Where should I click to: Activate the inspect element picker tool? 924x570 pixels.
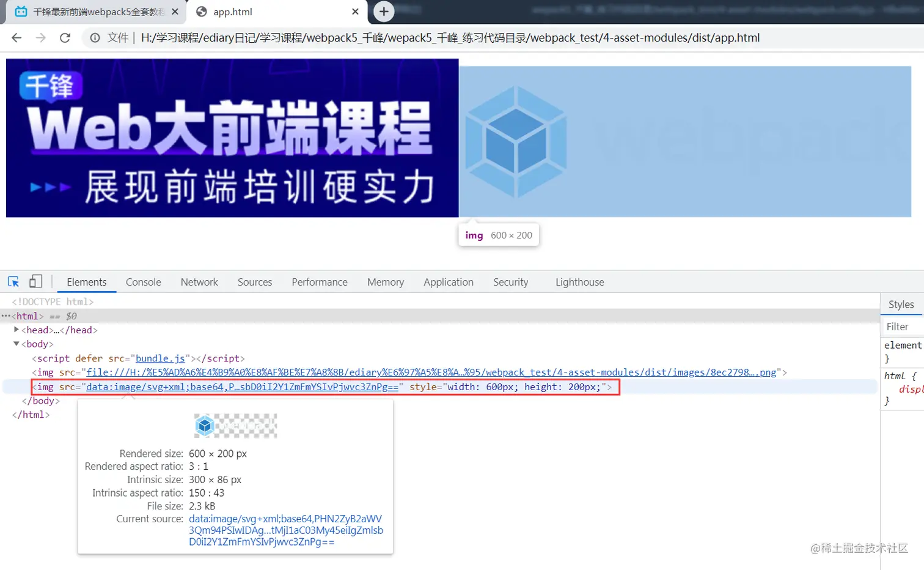[x=13, y=282]
